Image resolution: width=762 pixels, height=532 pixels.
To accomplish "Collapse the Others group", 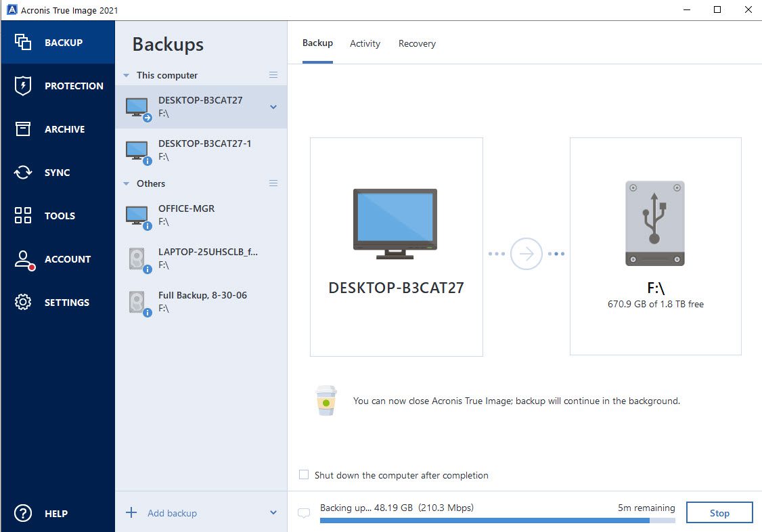I will (x=127, y=183).
